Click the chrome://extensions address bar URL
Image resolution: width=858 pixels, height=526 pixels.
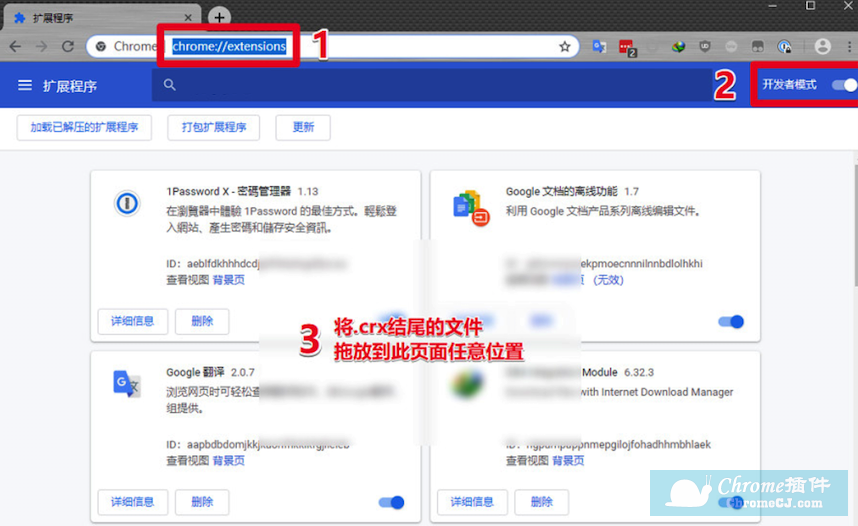pos(229,47)
